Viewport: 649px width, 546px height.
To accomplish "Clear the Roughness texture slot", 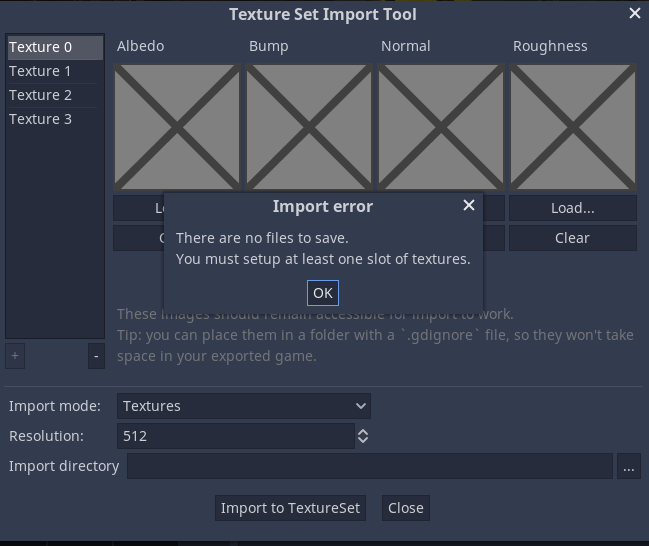I will coord(573,238).
